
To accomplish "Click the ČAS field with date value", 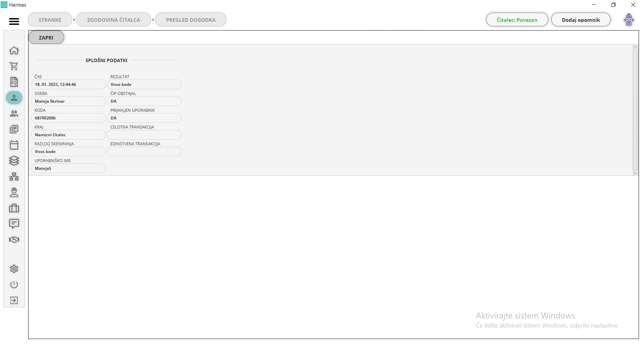I will click(68, 85).
